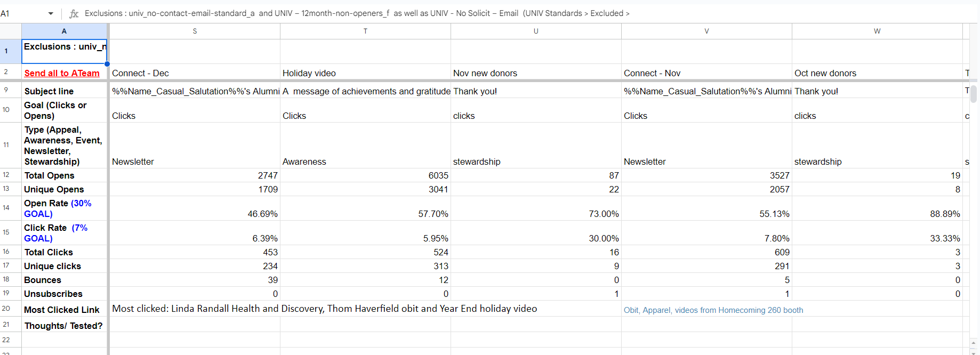Select the 'Holiday video' cell

365,74
